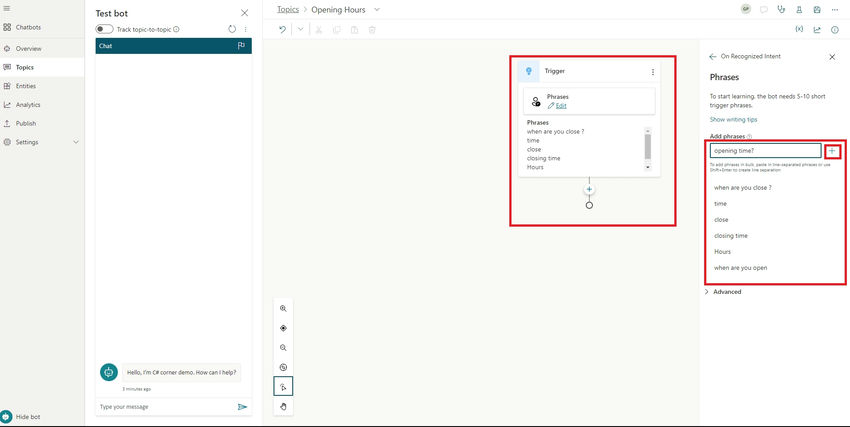The height and width of the screenshot is (427, 850).
Task: Click the Track topic-to-topic info icon
Action: tap(176, 29)
